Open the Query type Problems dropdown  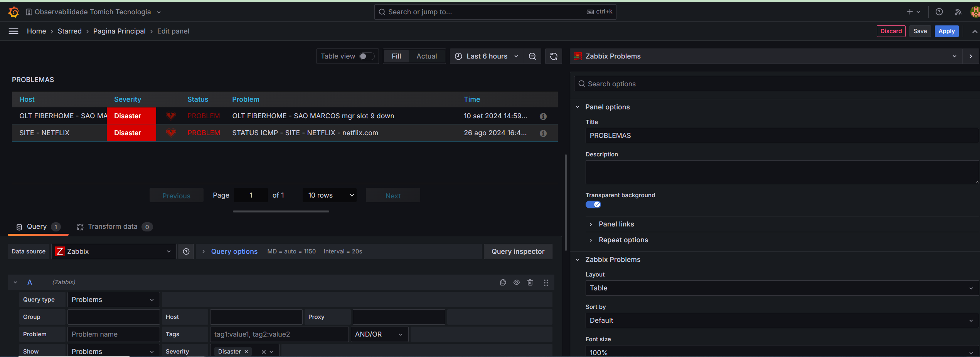pyautogui.click(x=113, y=300)
